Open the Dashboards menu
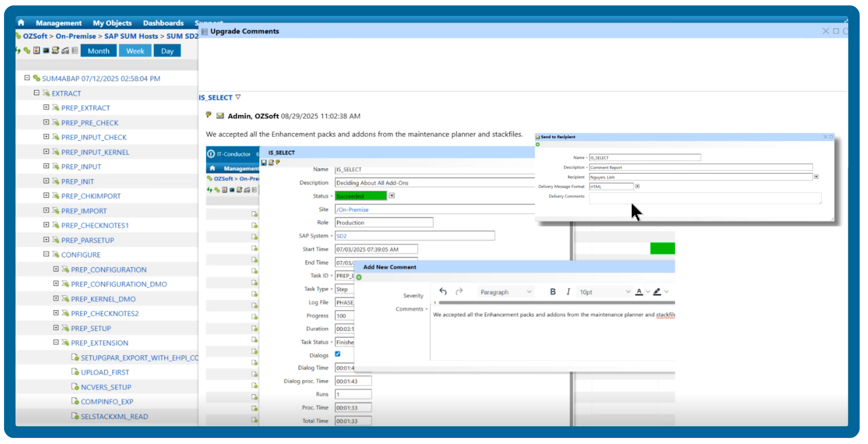The width and height of the screenshot is (868, 444). (163, 23)
